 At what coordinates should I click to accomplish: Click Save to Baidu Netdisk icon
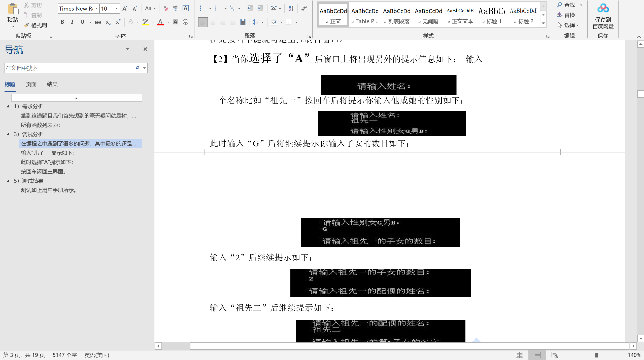pyautogui.click(x=603, y=9)
